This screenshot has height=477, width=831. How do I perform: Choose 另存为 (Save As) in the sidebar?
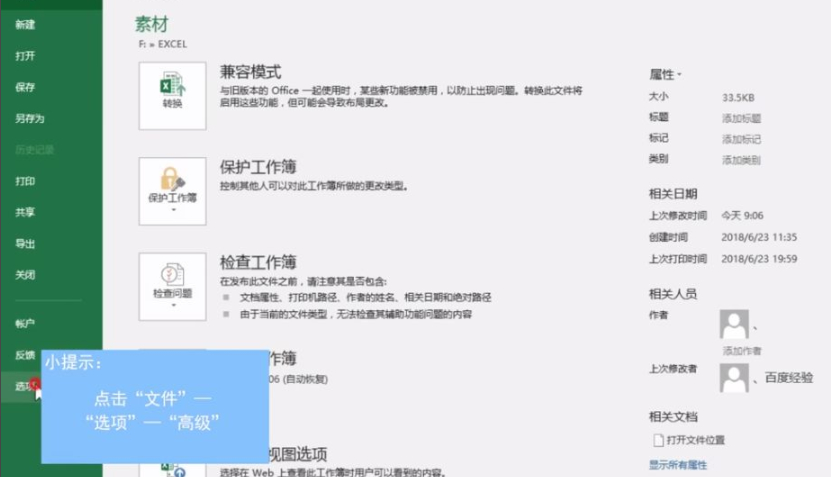tap(30, 118)
